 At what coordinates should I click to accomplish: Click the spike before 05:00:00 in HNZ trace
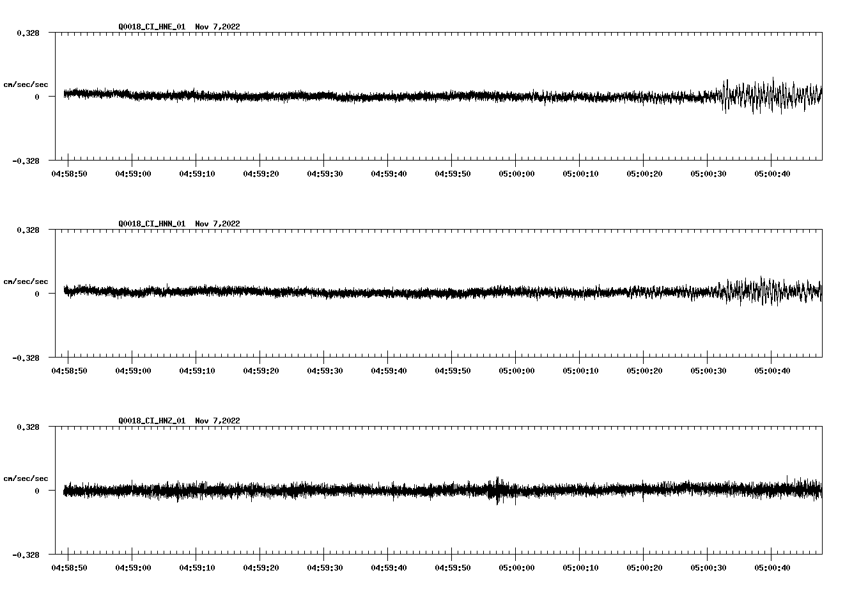click(x=498, y=491)
